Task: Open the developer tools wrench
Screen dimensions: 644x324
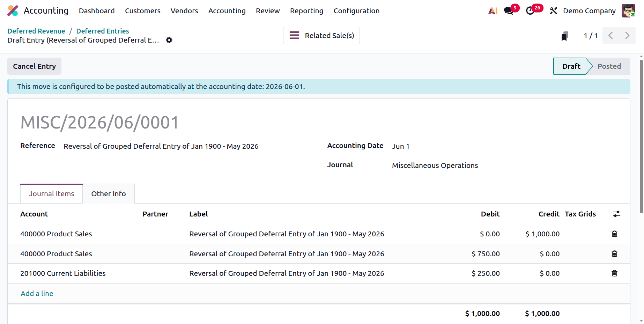Action: (553, 11)
